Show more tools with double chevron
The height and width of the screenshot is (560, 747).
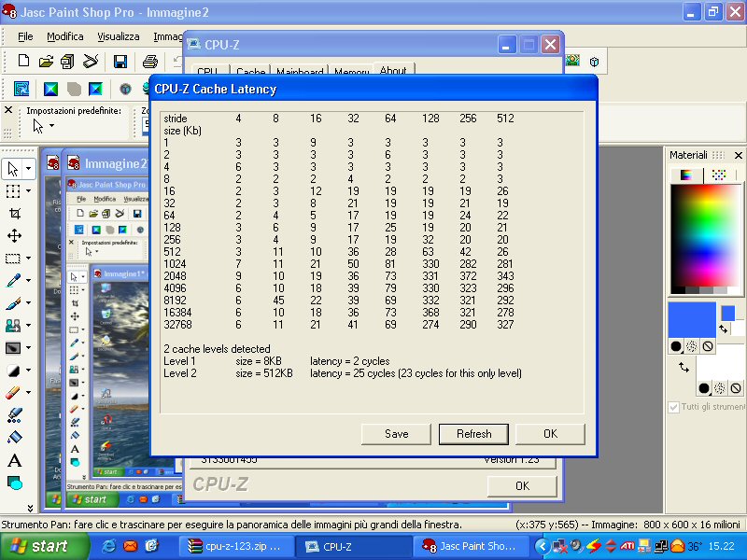click(30, 508)
